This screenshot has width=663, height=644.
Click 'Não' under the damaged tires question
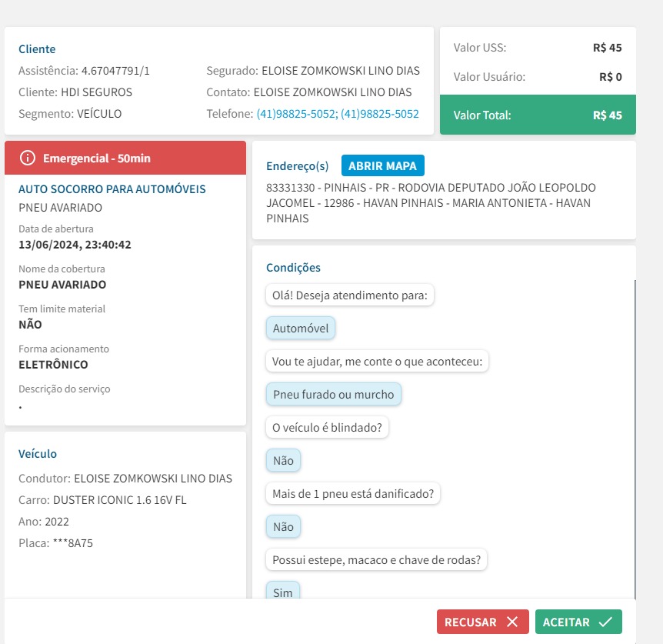click(283, 527)
